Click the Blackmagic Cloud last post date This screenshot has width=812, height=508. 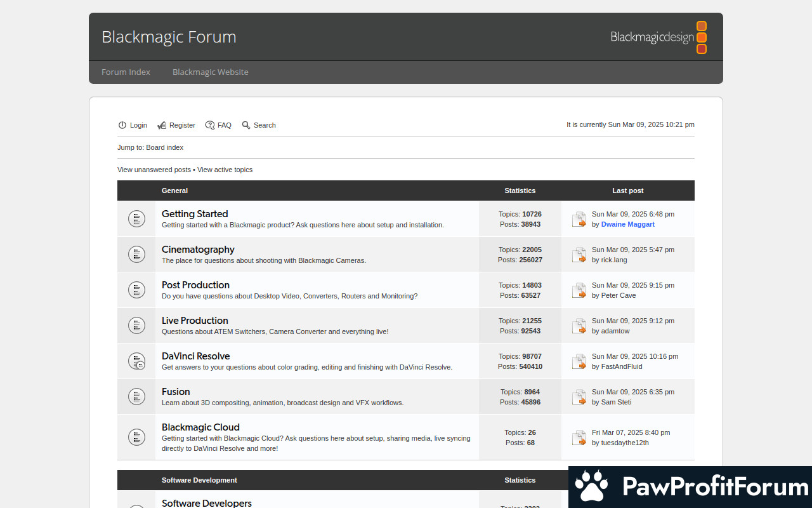(631, 432)
